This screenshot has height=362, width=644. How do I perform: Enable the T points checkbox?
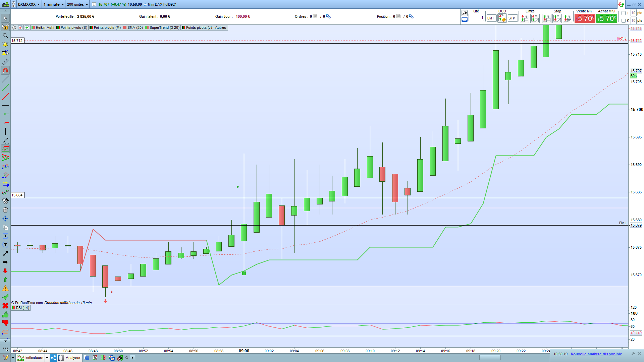pos(623,13)
